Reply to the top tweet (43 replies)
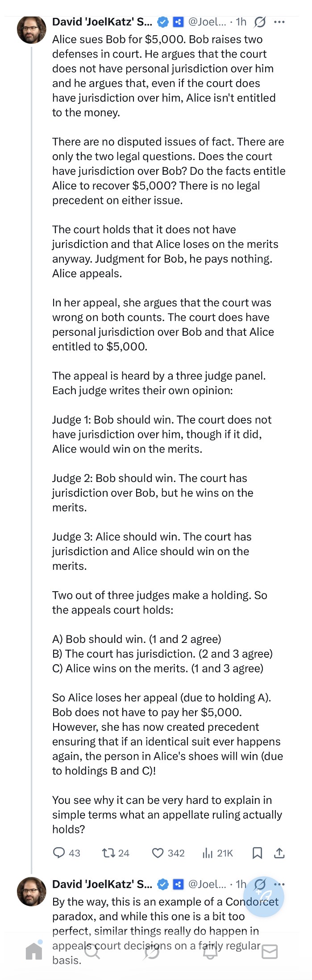The height and width of the screenshot is (980, 312). (59, 853)
